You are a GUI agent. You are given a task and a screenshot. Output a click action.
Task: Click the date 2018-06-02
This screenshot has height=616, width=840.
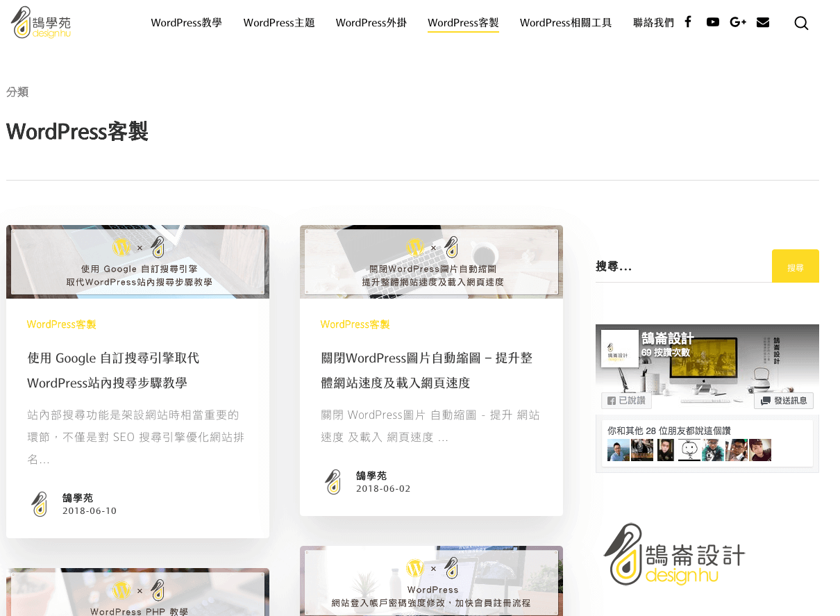point(383,489)
